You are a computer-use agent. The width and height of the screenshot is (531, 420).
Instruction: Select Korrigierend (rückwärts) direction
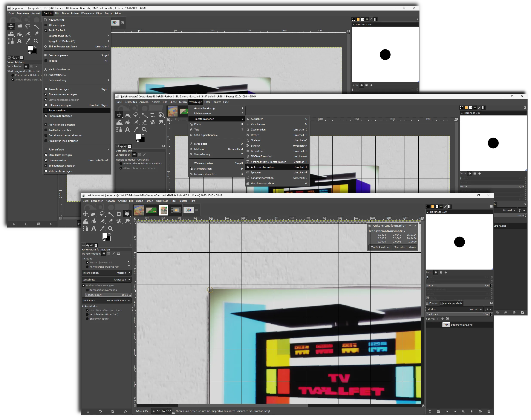point(87,267)
